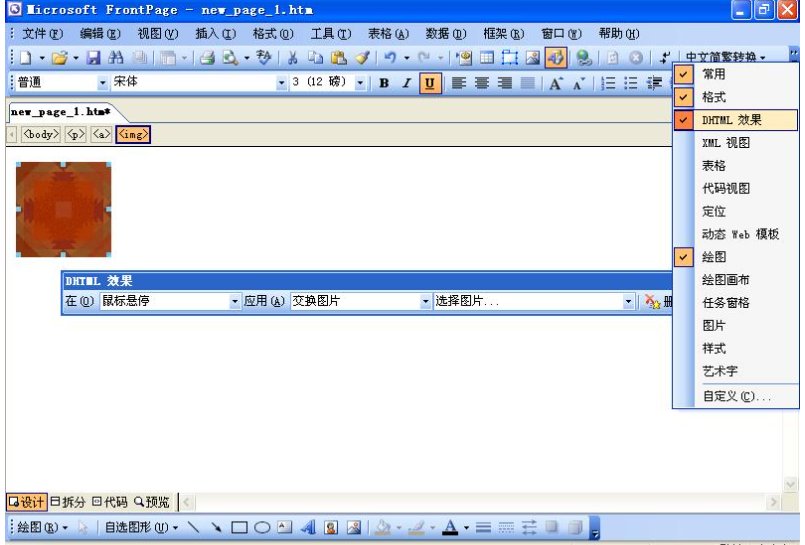Select the Line drawing tool

[x=193, y=527]
